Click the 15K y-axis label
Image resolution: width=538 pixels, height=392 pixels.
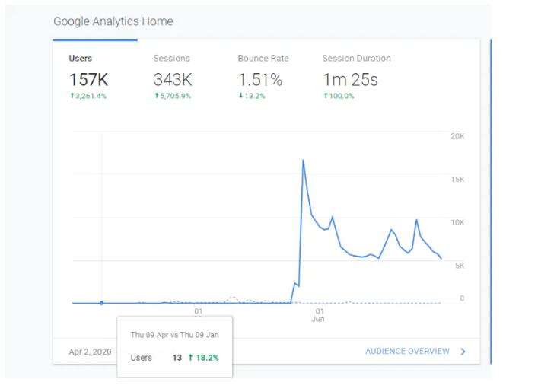457,179
